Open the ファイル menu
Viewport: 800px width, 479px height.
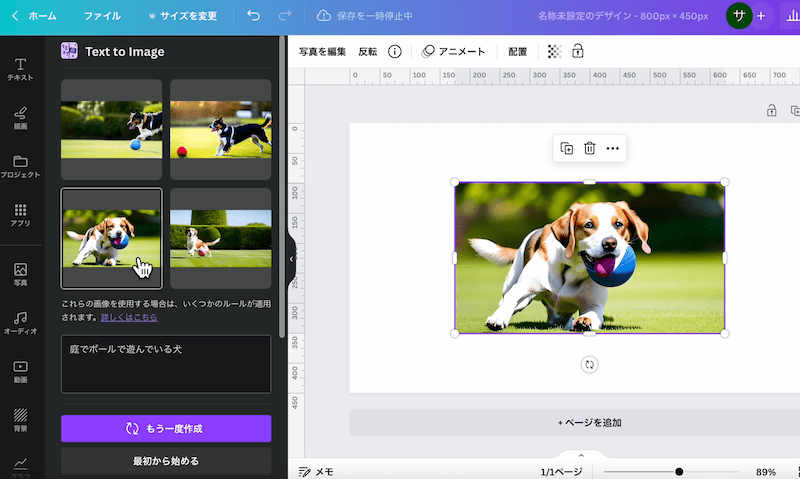102,16
